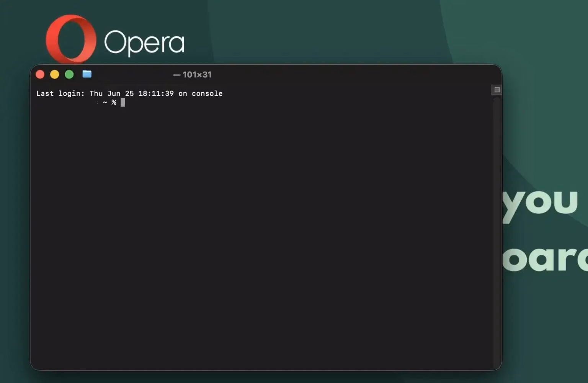Click the tilde in the shell prompt
This screenshot has height=383, width=588.
click(x=105, y=102)
